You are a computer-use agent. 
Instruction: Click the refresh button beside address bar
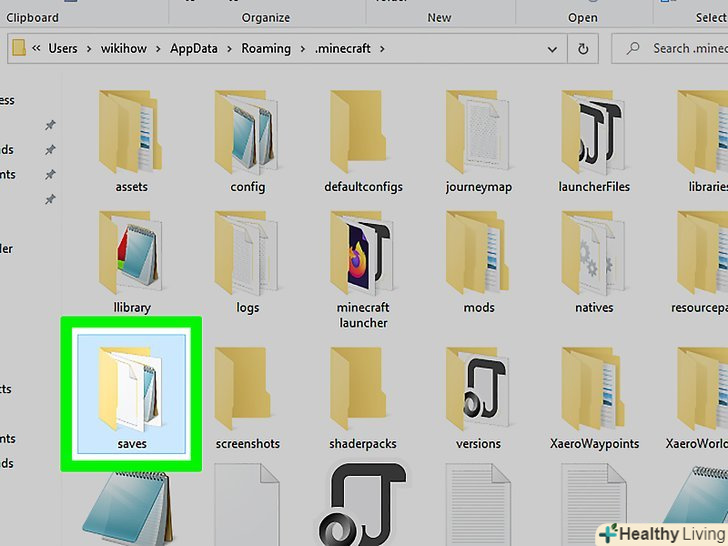point(583,49)
